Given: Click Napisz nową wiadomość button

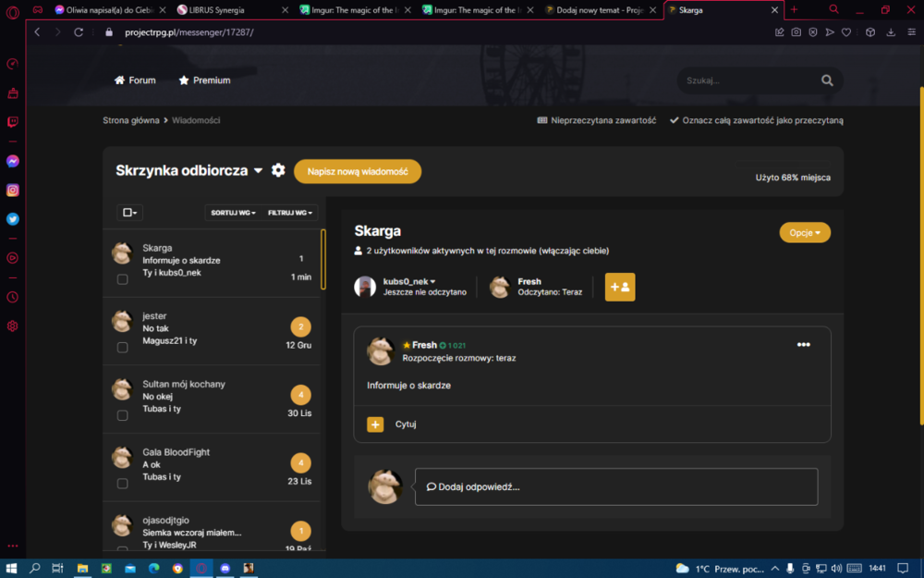Looking at the screenshot, I should (358, 172).
